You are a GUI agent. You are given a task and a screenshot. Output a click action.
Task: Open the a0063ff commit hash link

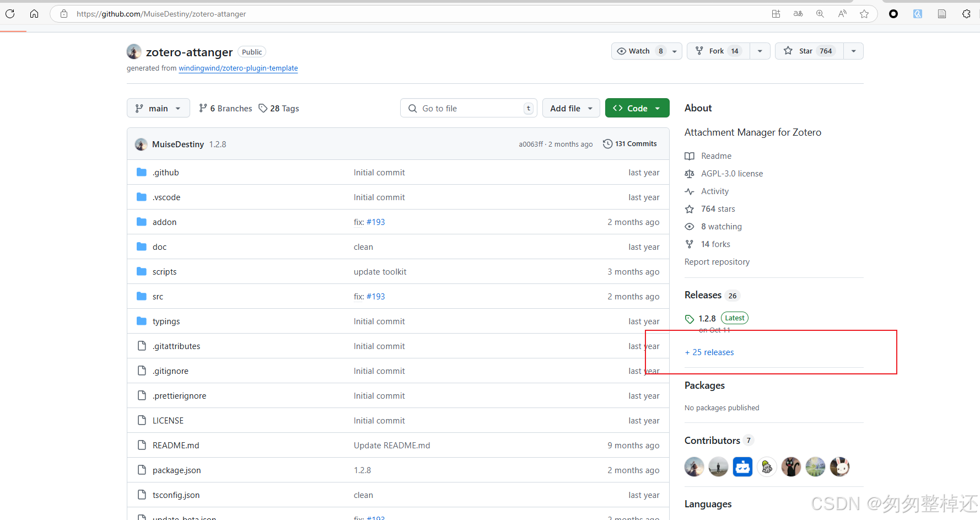tap(531, 144)
